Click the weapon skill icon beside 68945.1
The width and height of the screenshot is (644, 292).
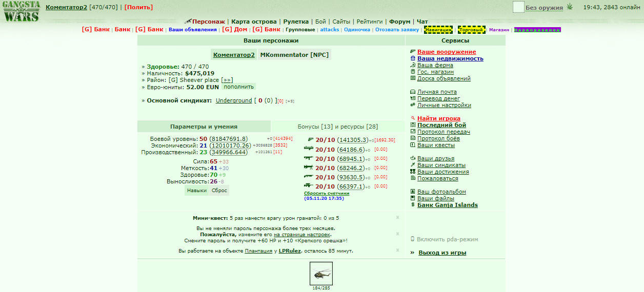tap(309, 158)
